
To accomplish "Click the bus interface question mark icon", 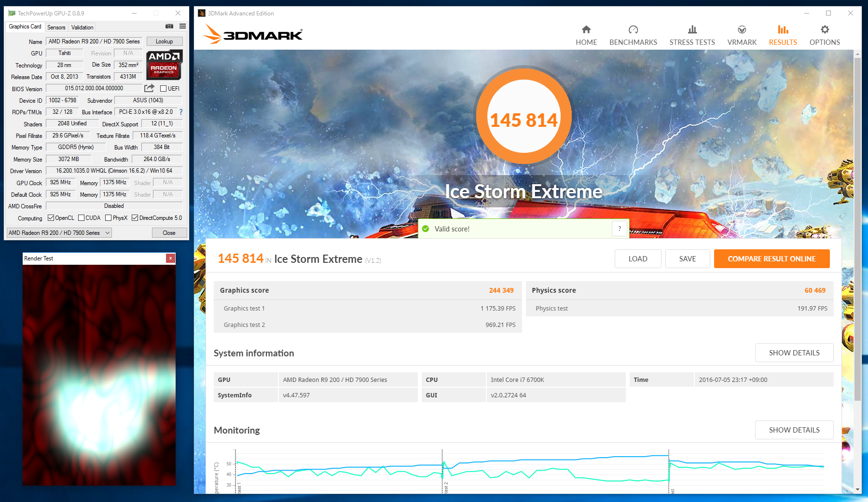I will coord(181,112).
